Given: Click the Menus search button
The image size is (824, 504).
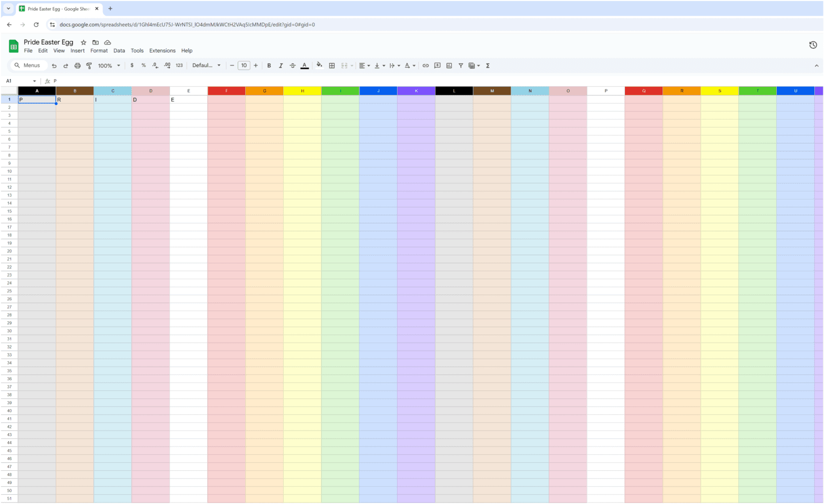Looking at the screenshot, I should (x=28, y=65).
